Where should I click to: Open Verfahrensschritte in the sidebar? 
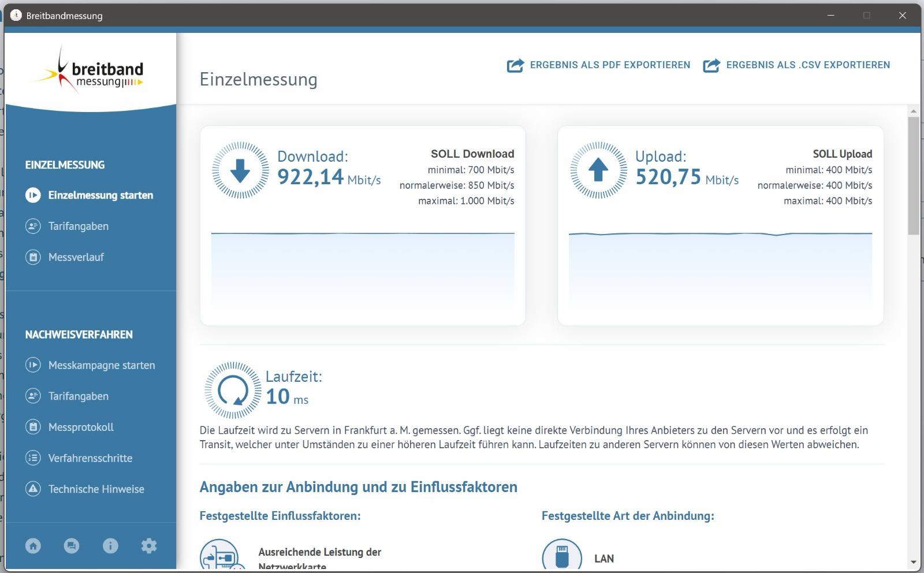pyautogui.click(x=90, y=458)
